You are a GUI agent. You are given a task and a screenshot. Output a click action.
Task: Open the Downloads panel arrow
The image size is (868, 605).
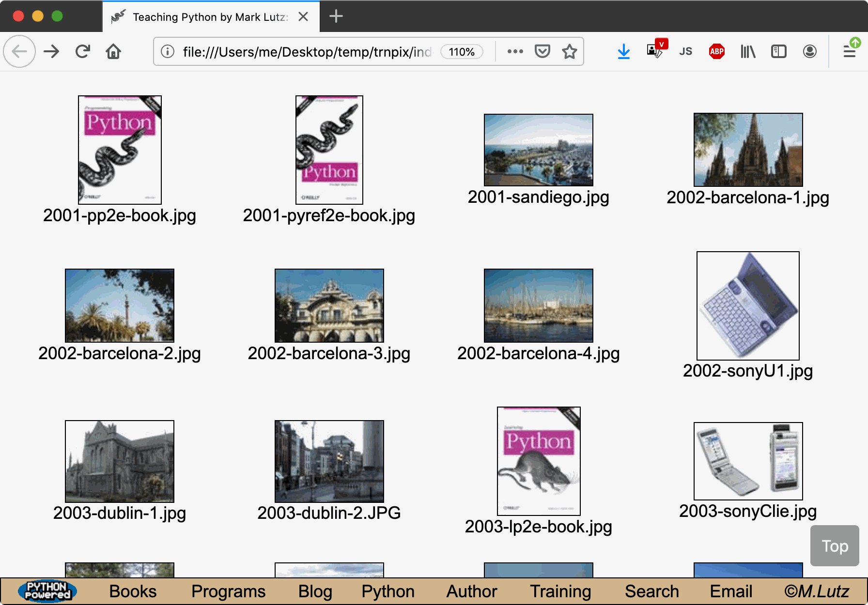tap(624, 51)
